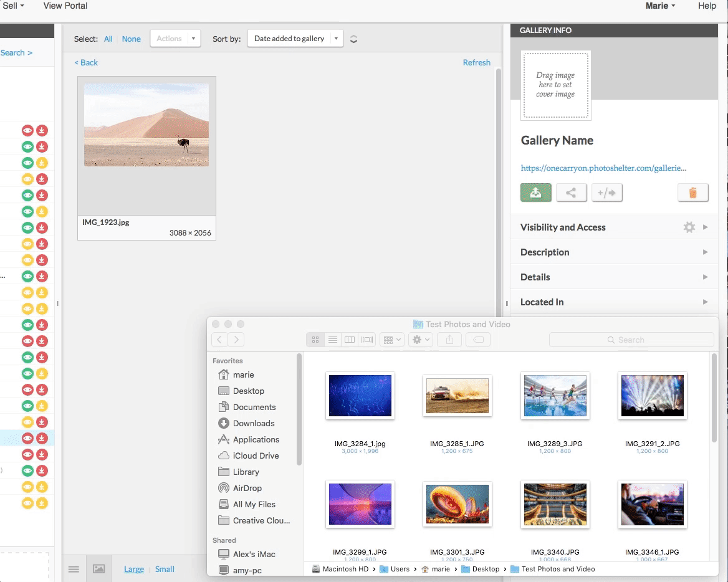The height and width of the screenshot is (582, 728).
Task: Click the Refresh link
Action: 476,62
